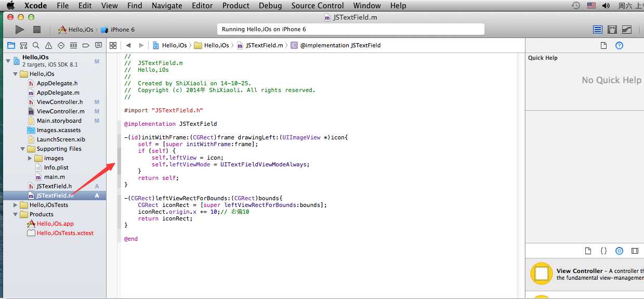Select JSTextField.h in the navigator
The height and width of the screenshot is (299, 644).
[x=54, y=186]
